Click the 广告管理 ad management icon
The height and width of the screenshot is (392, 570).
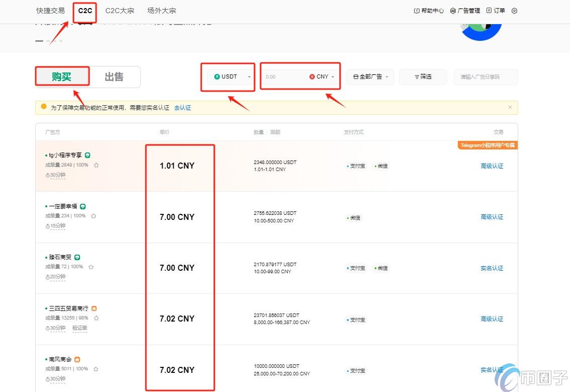tap(452, 10)
